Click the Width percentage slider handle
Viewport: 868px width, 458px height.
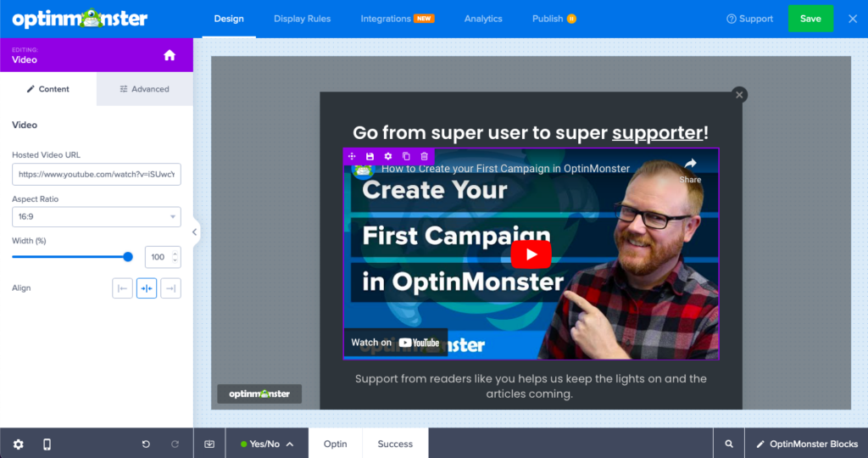128,257
